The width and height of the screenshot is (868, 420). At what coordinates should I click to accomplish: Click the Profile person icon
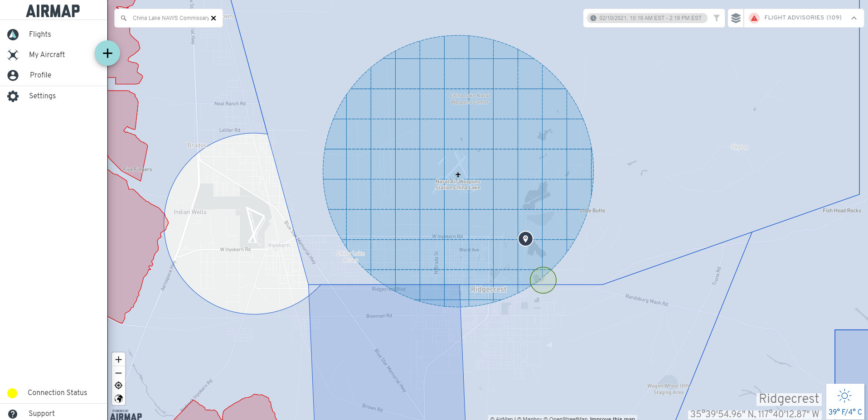(13, 75)
